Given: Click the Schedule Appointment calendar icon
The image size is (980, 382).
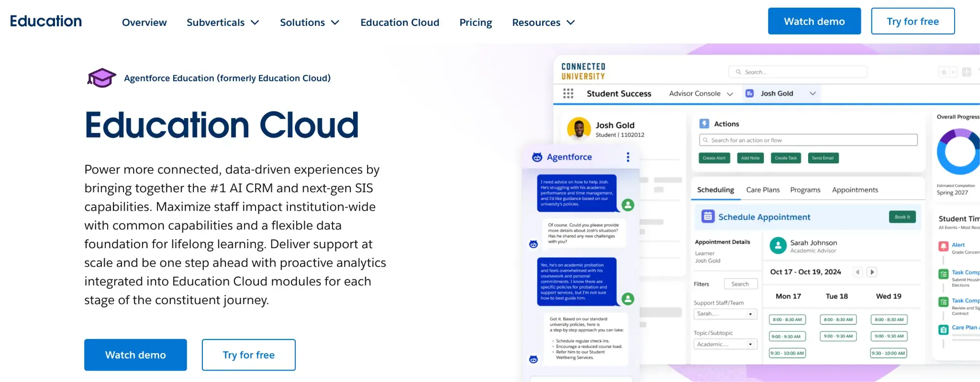Looking at the screenshot, I should point(708,217).
